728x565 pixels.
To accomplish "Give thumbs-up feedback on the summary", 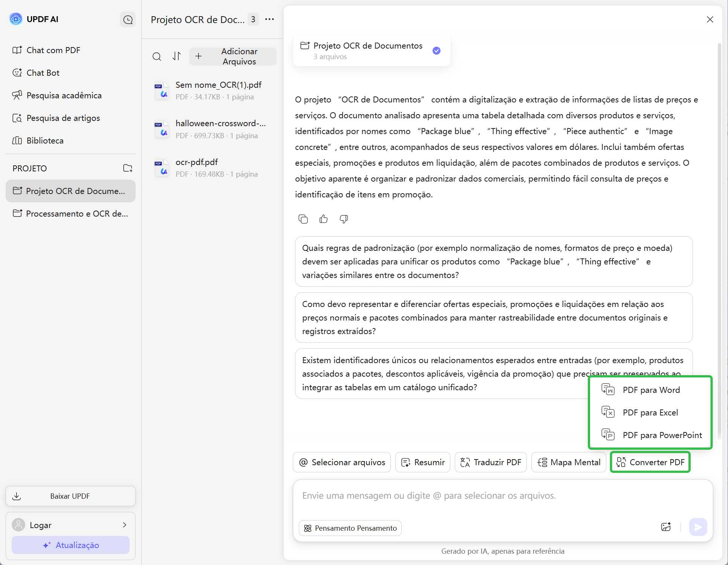I will [323, 219].
